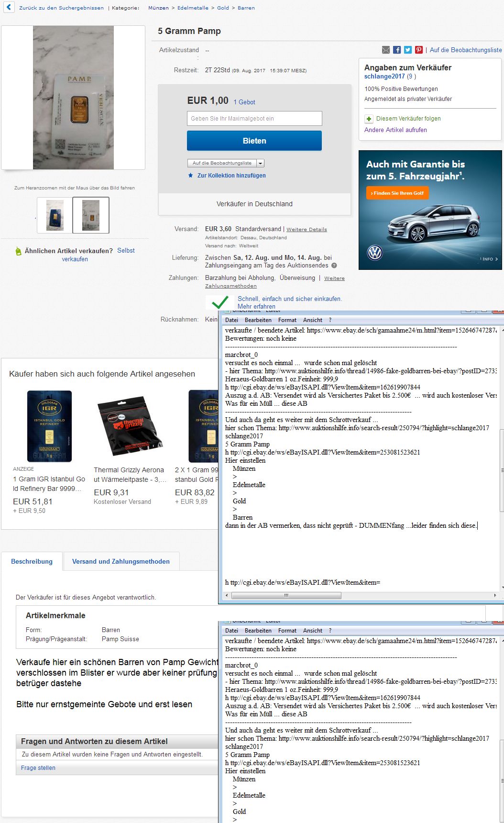This screenshot has width=504, height=823.
Task: Open the 1 Gram IGR Istanbul bar image
Action: point(49,426)
